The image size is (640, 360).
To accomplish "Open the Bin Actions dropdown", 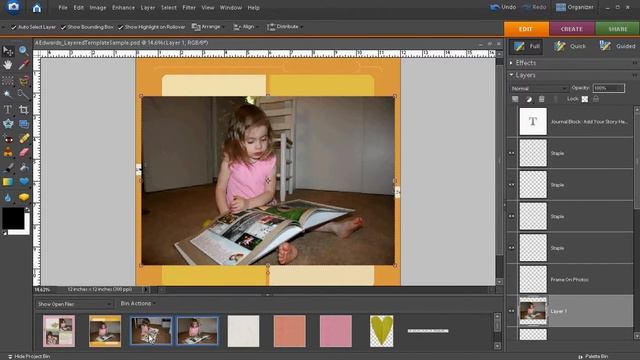I will (x=138, y=304).
